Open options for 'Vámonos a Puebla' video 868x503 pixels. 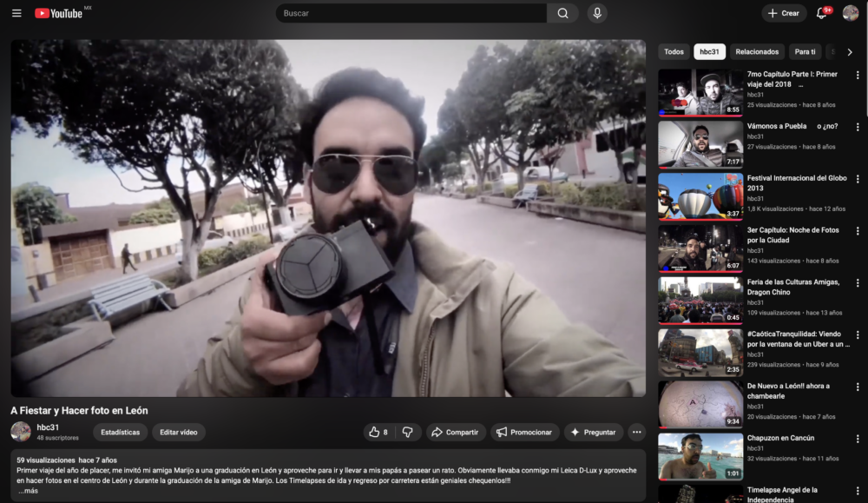pyautogui.click(x=858, y=127)
